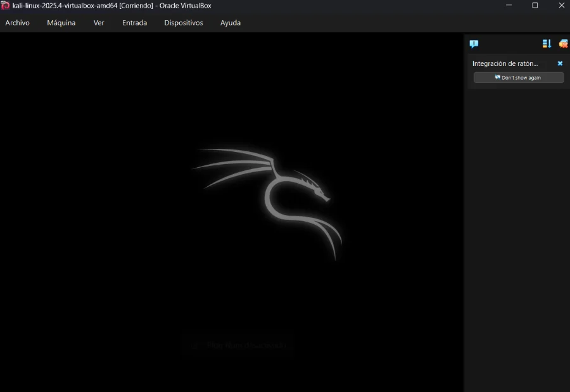Open the Dispositivos menu

[184, 23]
